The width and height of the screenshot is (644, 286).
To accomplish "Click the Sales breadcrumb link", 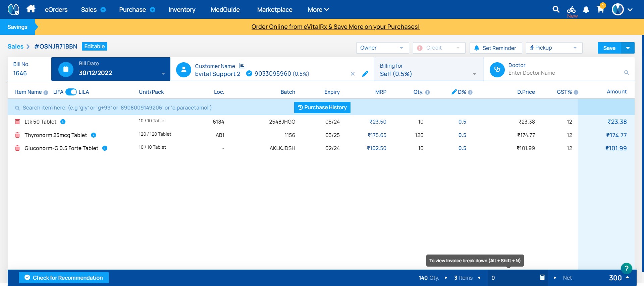I will [x=15, y=47].
